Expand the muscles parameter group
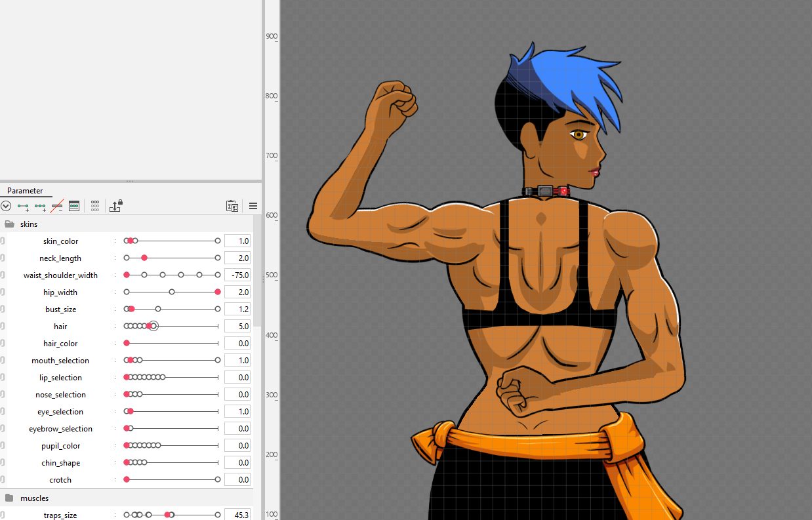Viewport: 812px width, 520px height. (x=10, y=498)
